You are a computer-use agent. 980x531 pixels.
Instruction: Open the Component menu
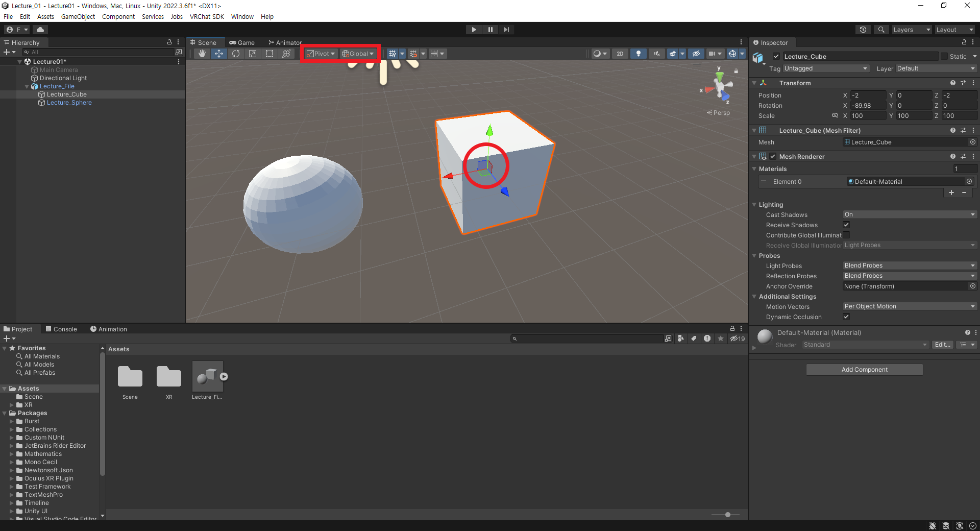[x=118, y=16]
